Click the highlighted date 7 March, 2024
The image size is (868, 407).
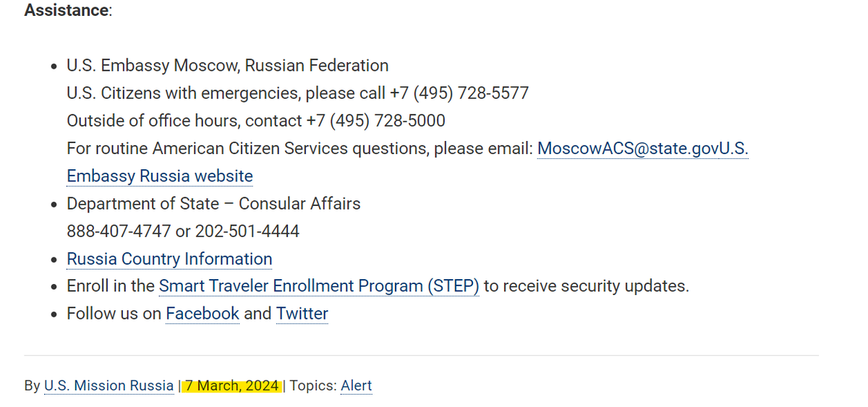tap(232, 386)
